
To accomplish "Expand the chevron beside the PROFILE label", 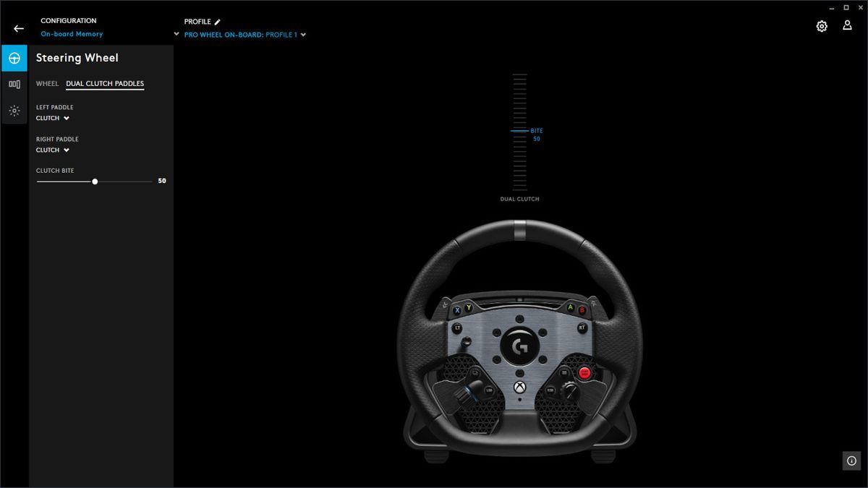I will coord(176,34).
